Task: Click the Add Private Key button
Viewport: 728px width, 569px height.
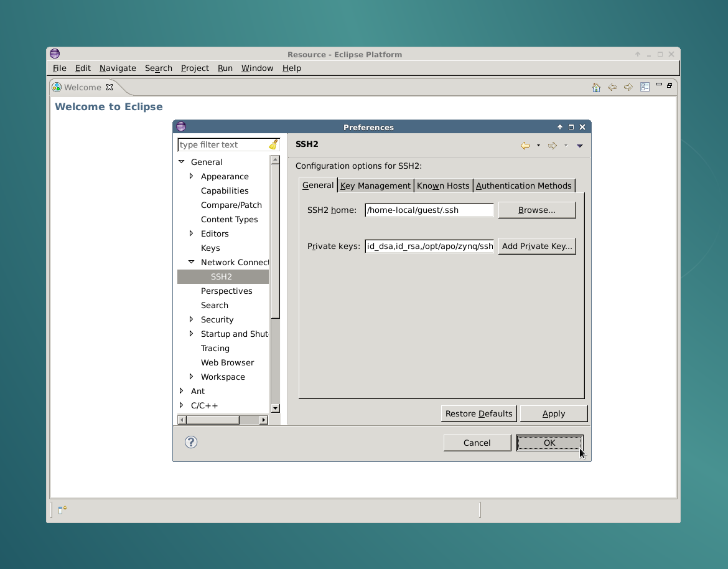Action: 536,246
